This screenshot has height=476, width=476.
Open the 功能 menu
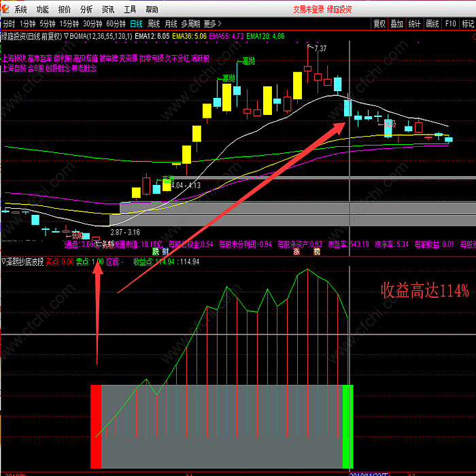[42, 10]
